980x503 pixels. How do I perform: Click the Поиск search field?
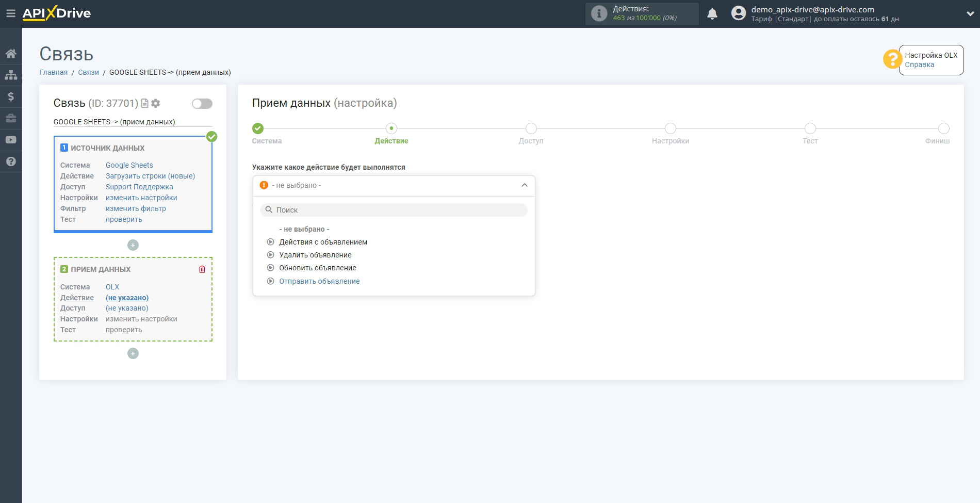pyautogui.click(x=394, y=210)
